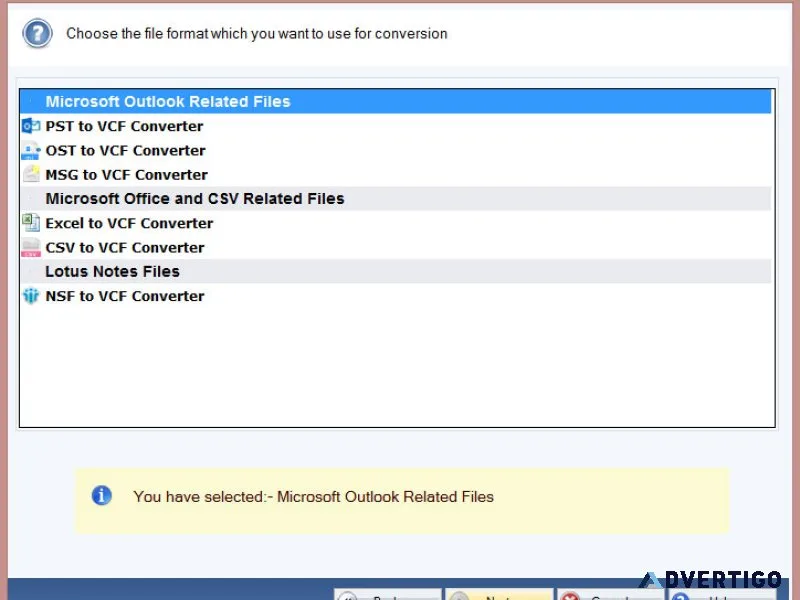This screenshot has width=800, height=600.
Task: Click the 'Choose the file format' instruction text
Action: [257, 34]
